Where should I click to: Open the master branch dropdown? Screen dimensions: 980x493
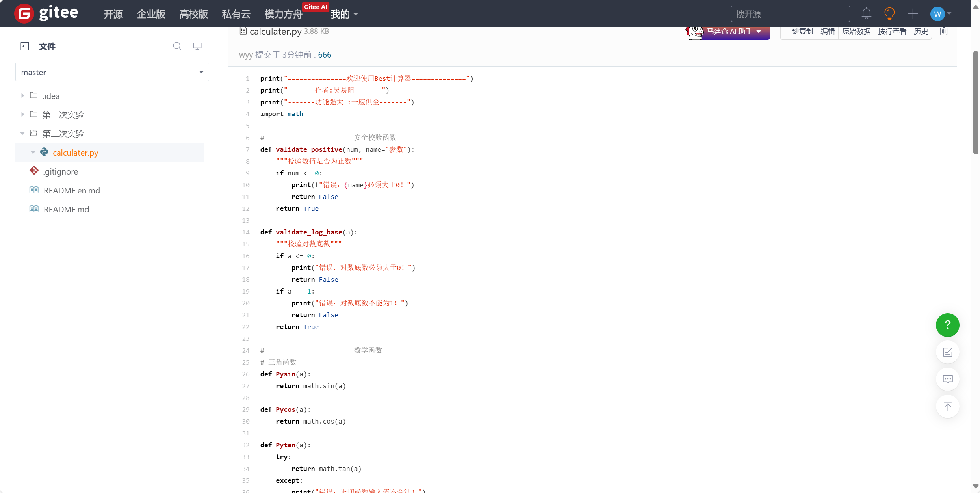pos(112,72)
